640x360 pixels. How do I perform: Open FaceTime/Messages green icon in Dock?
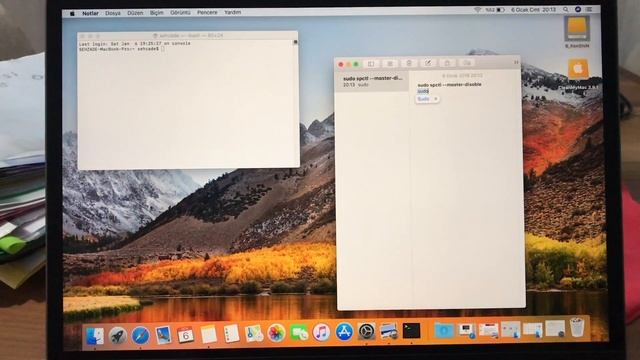299,333
